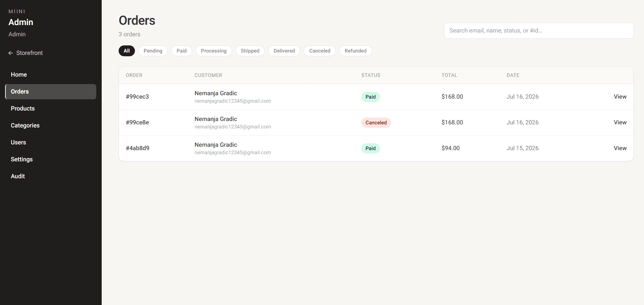Filter orders by Processing status
Screen dimensions: 644x305
[214, 51]
